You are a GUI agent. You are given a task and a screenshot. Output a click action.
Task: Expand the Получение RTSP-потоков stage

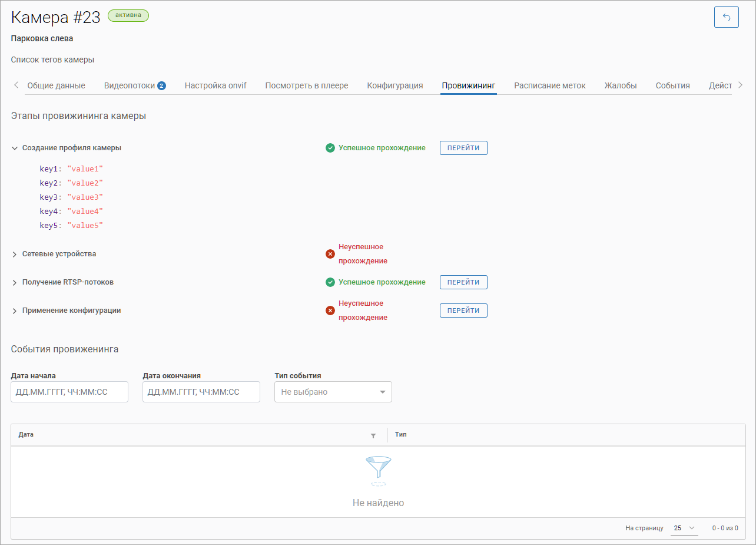15,283
